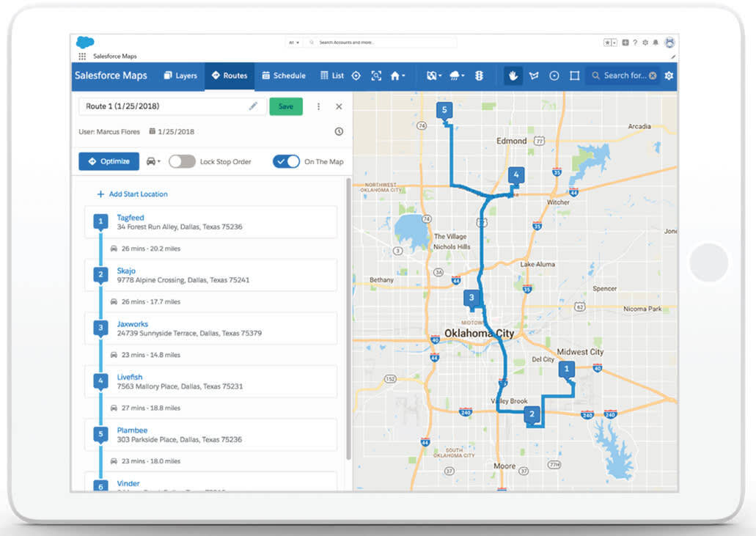The height and width of the screenshot is (536, 756).
Task: Toggle Lock Stop Order on
Action: click(x=183, y=161)
